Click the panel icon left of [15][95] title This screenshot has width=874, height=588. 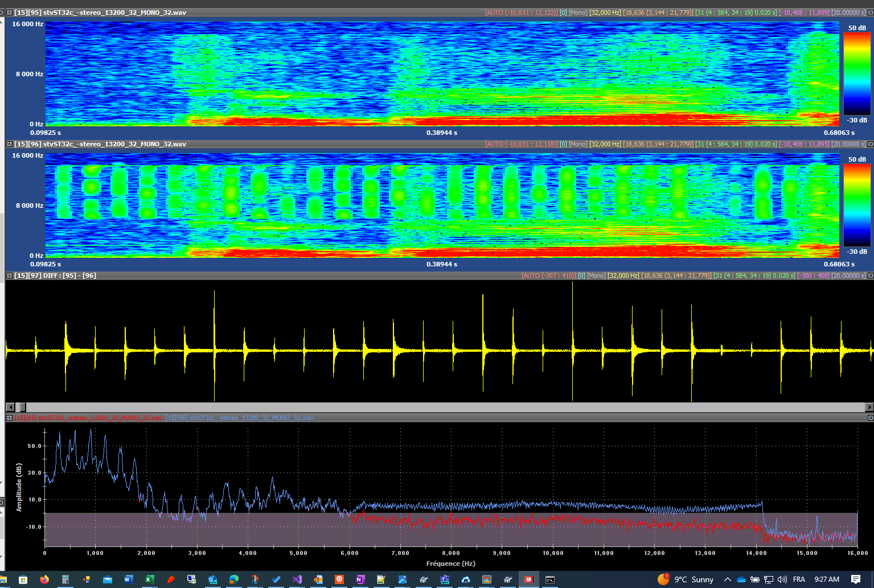tap(9, 13)
